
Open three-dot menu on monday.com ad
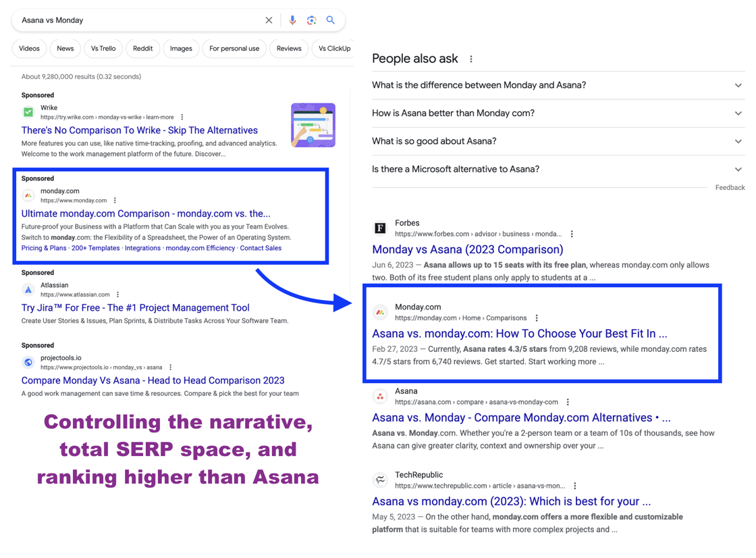click(115, 201)
